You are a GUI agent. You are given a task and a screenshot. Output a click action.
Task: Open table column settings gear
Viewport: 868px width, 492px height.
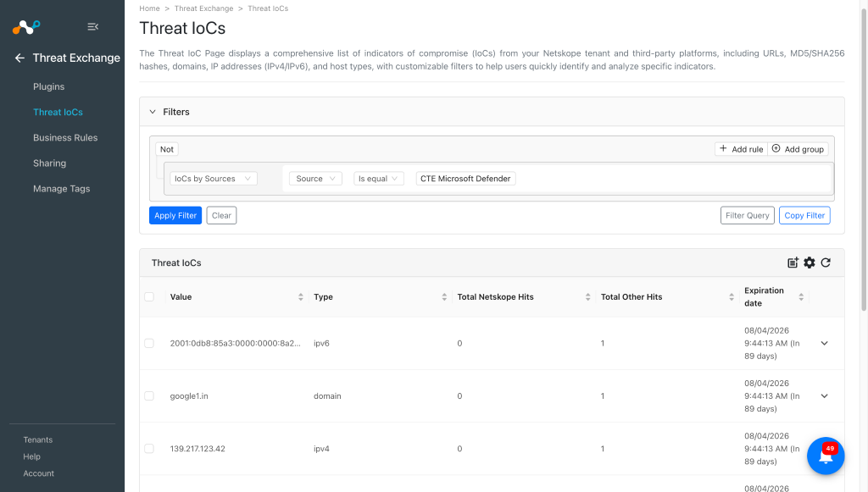[810, 263]
